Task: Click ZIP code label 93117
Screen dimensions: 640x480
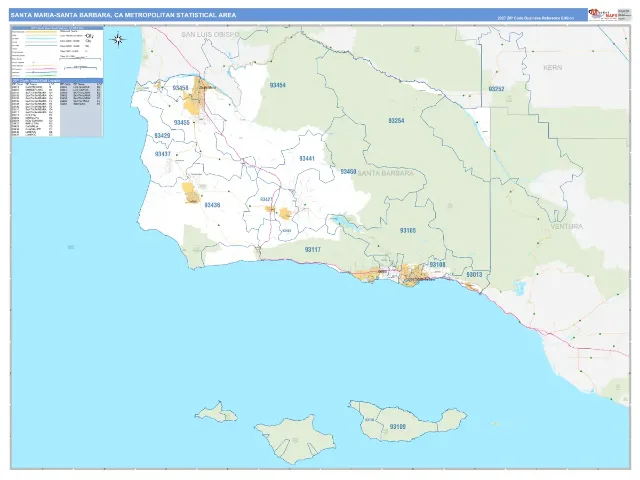Action: pos(313,249)
